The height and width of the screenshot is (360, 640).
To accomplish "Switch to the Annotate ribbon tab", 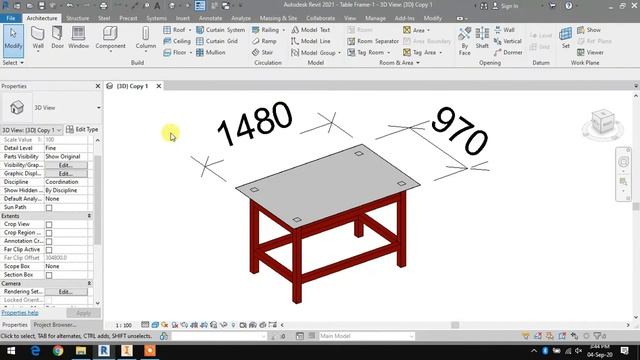I will click(211, 18).
